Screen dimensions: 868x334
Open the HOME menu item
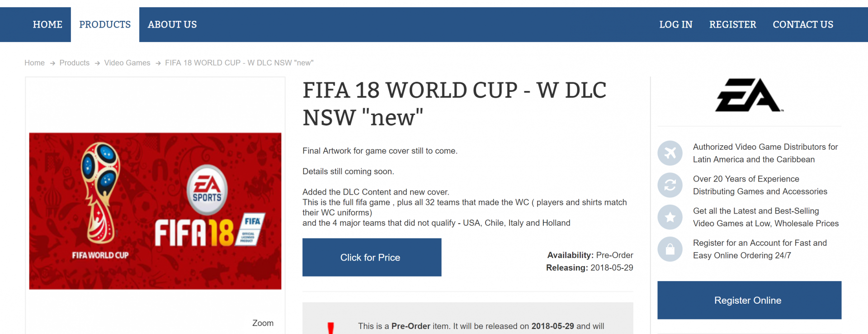pos(47,24)
